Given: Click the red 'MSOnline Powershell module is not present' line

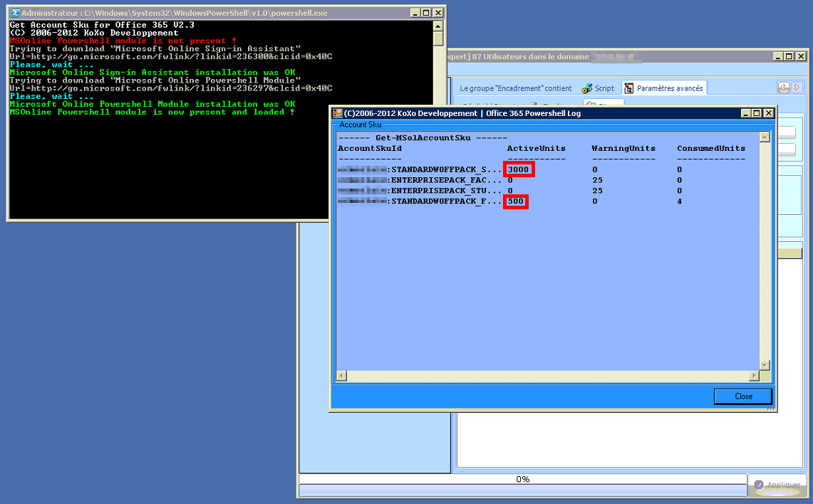Looking at the screenshot, I should (x=123, y=41).
